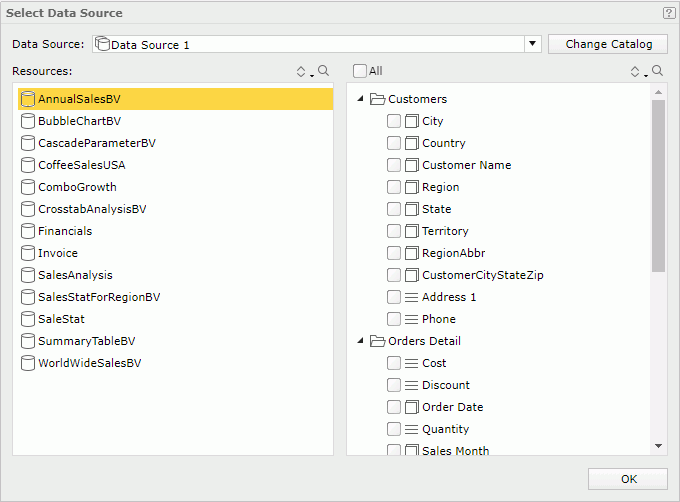This screenshot has width=680, height=502.
Task: Select the SaleStat resource
Action: coord(175,319)
